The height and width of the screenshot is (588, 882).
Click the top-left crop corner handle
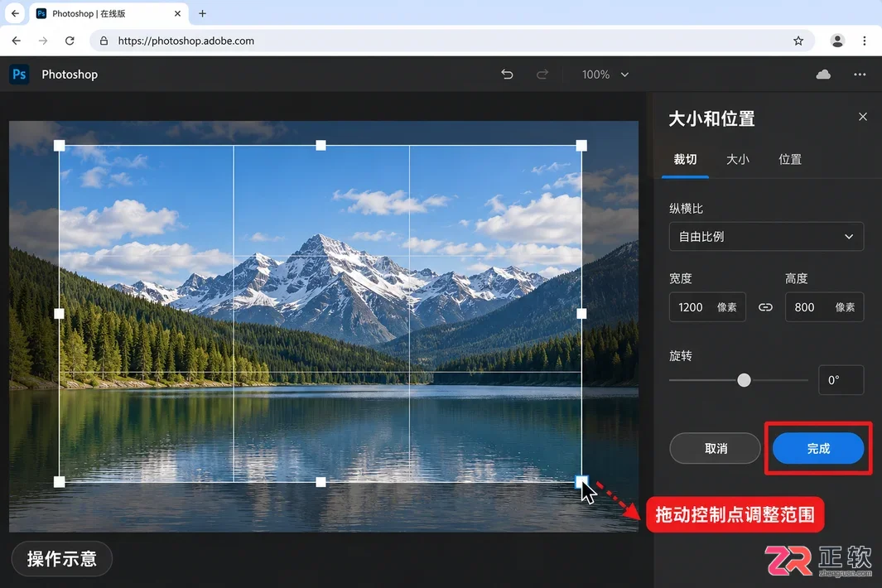59,146
